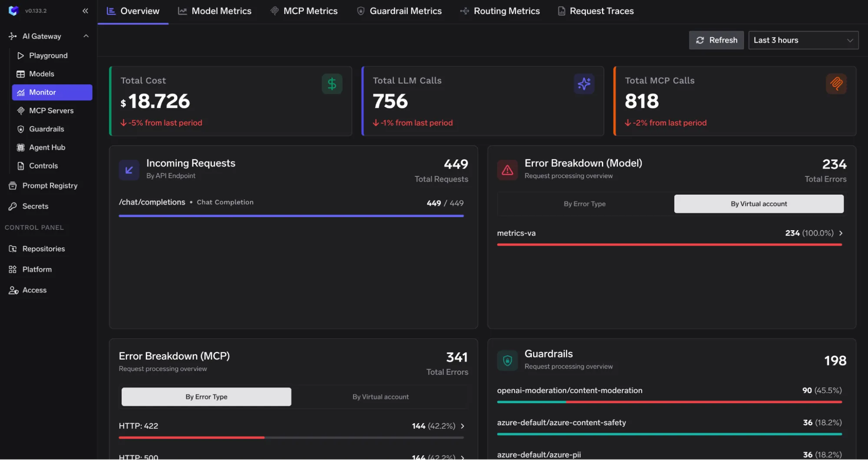This screenshot has width=868, height=460.
Task: Collapse the AI Gateway section
Action: tap(86, 36)
